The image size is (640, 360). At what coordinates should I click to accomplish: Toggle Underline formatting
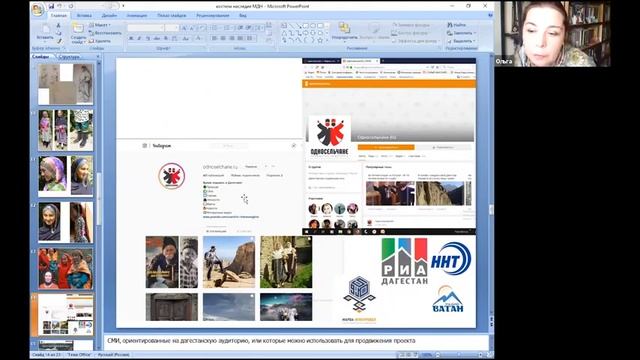point(148,38)
